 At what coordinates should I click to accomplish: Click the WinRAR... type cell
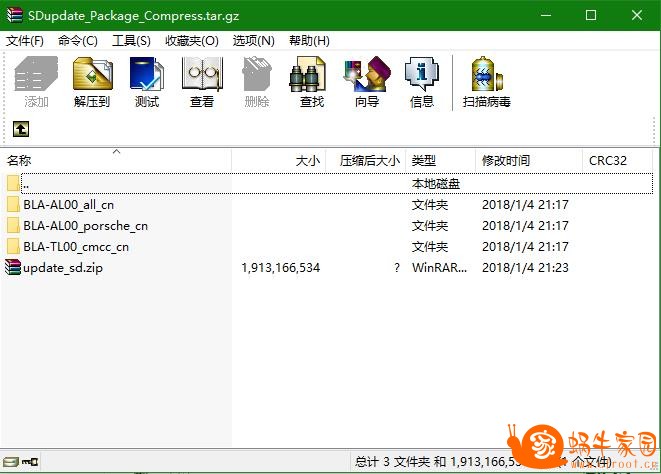tap(439, 268)
